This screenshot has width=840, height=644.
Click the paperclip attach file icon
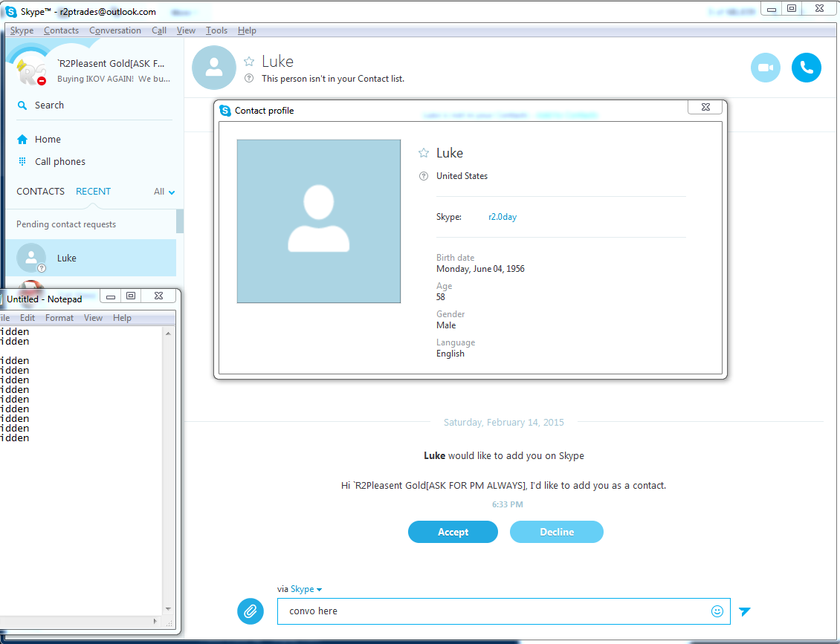(x=251, y=611)
